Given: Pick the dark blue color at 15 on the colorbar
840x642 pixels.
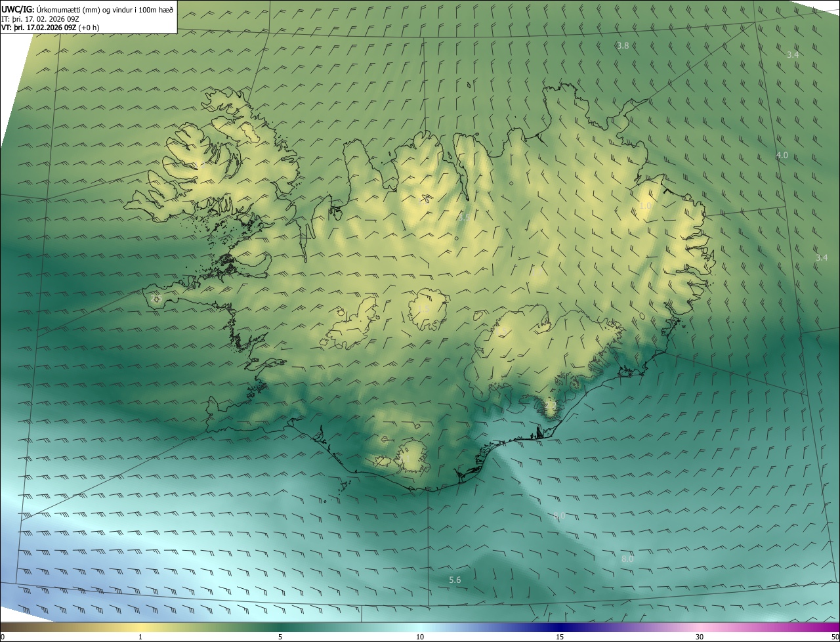Looking at the screenshot, I should tap(560, 628).
